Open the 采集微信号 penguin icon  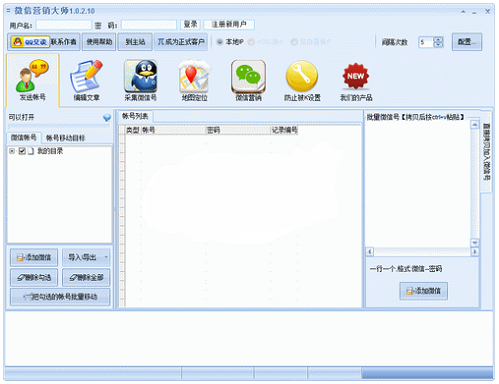[140, 80]
